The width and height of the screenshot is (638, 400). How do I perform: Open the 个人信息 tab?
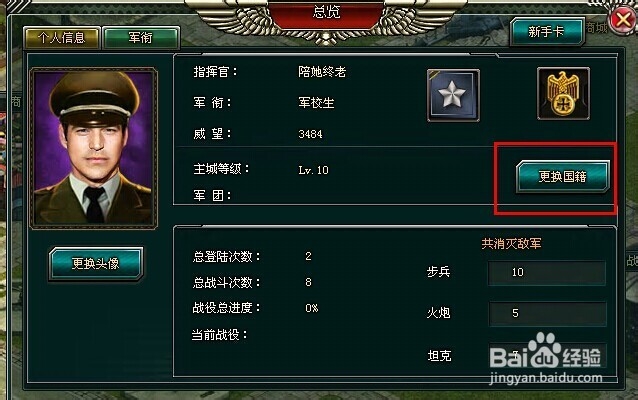click(61, 38)
